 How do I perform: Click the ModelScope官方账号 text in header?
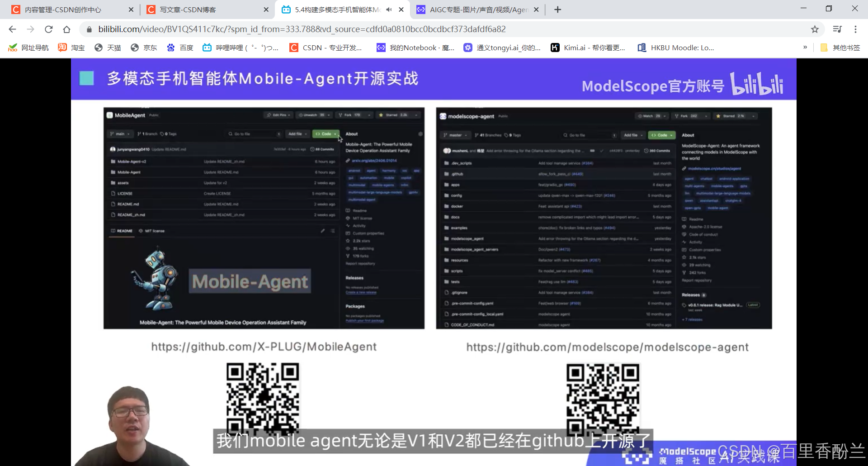click(x=653, y=86)
